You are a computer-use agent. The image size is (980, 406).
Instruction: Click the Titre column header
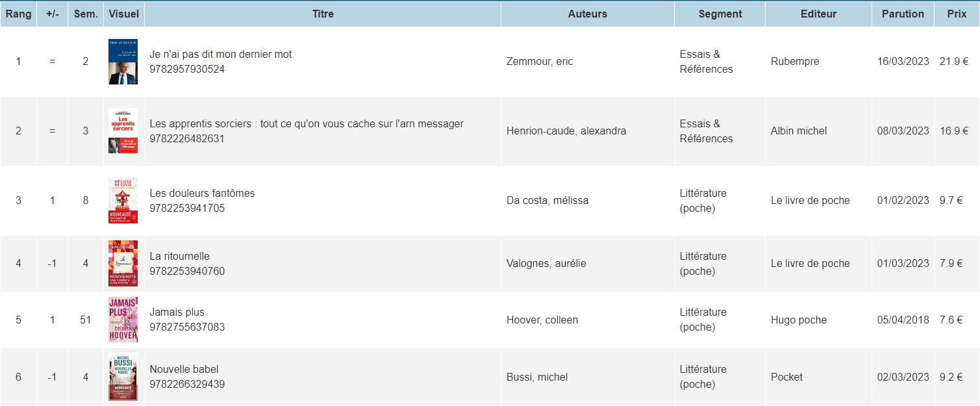[323, 14]
